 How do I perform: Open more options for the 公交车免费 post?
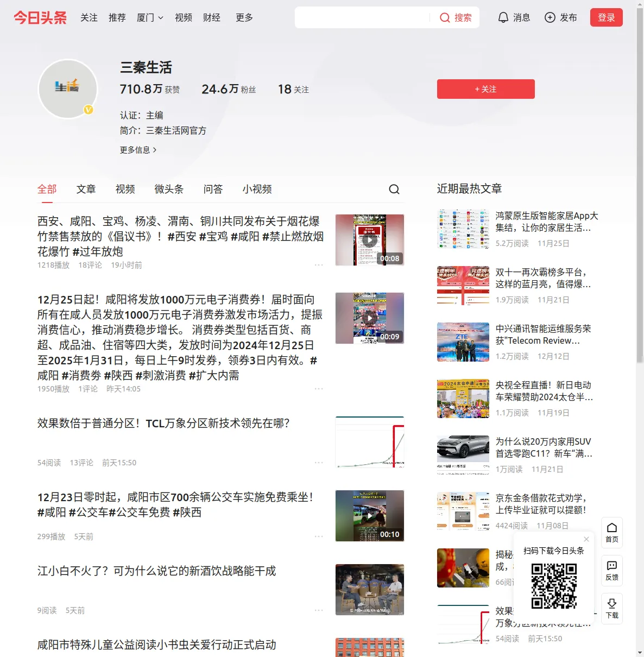(x=319, y=536)
